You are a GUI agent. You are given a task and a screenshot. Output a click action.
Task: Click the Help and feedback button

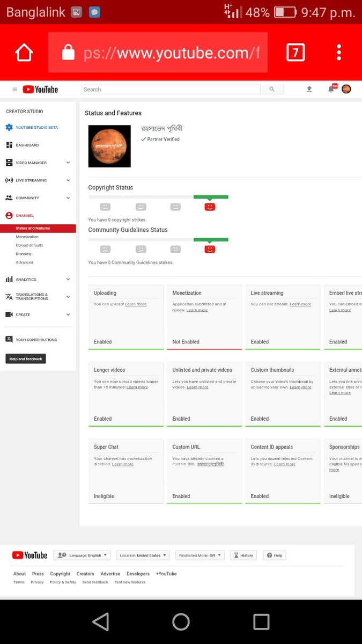(x=26, y=358)
